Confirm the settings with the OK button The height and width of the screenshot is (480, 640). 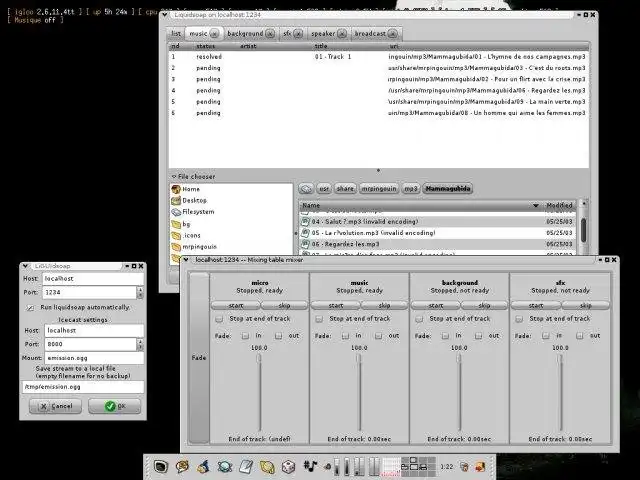pos(115,406)
